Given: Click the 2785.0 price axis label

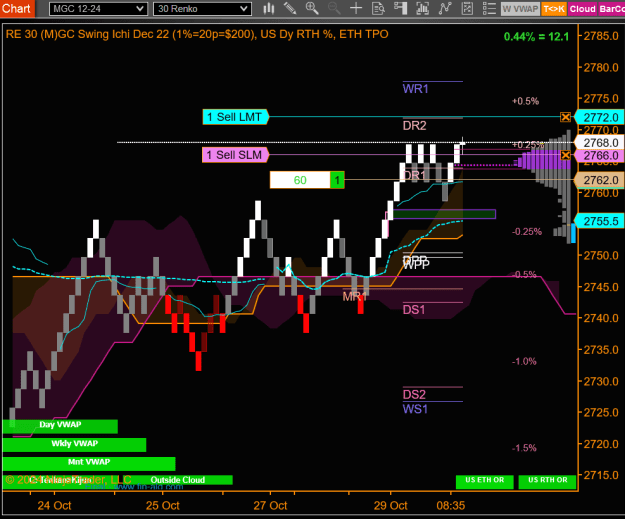Looking at the screenshot, I should 601,36.
